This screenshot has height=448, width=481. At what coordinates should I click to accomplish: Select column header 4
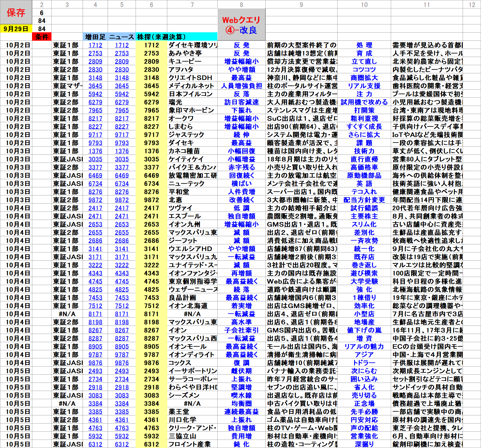pos(95,4)
